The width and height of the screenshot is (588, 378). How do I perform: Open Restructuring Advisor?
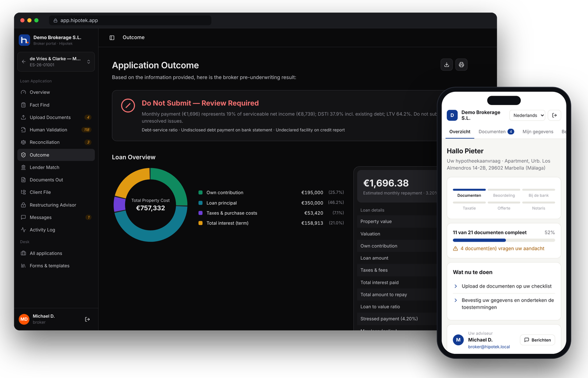(56, 205)
